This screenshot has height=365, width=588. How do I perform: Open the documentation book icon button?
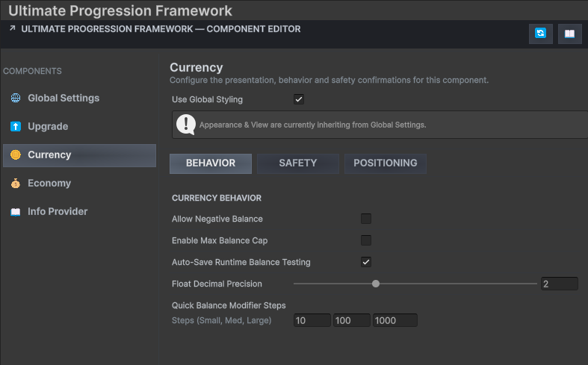point(569,34)
